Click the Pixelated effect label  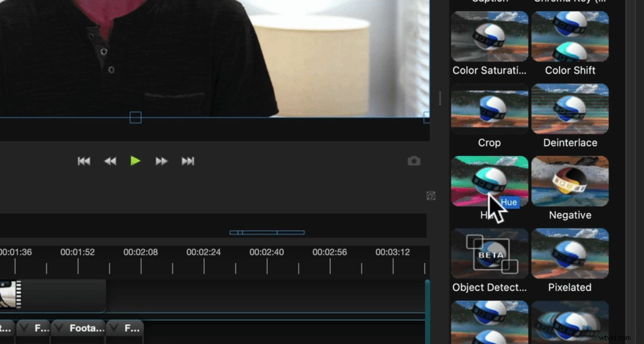click(570, 287)
